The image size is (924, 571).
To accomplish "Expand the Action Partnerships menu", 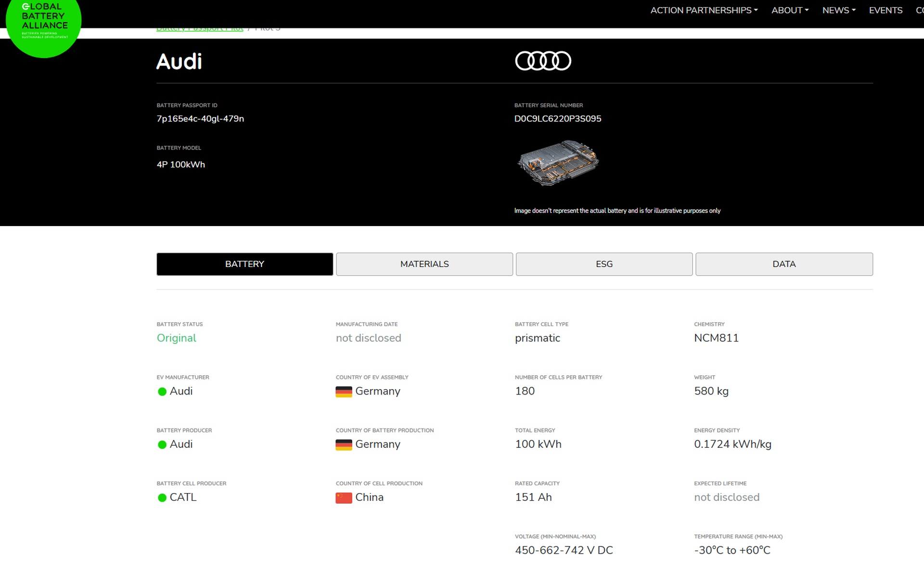I will (704, 10).
